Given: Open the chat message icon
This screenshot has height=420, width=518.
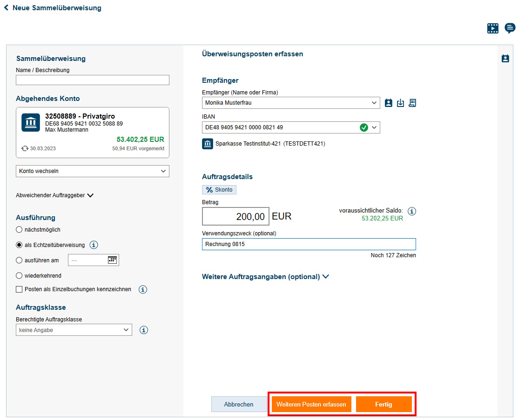Looking at the screenshot, I should coord(510,28).
